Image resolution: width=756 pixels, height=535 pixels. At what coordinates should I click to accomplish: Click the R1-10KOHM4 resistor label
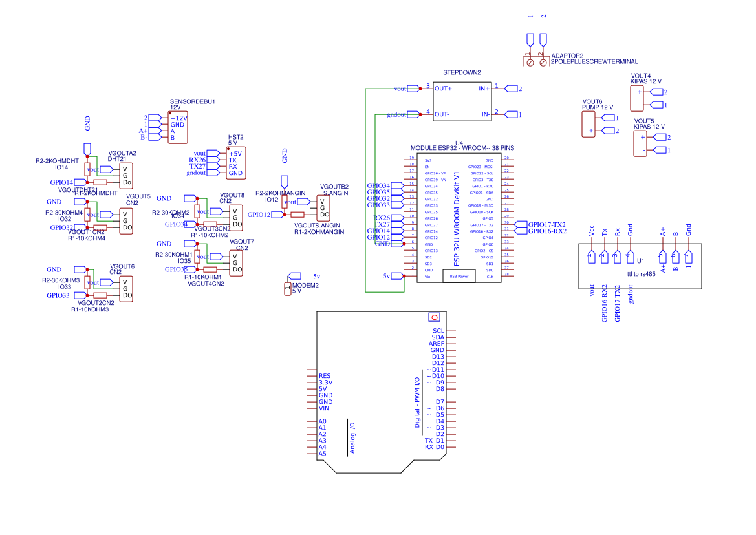[86, 238]
